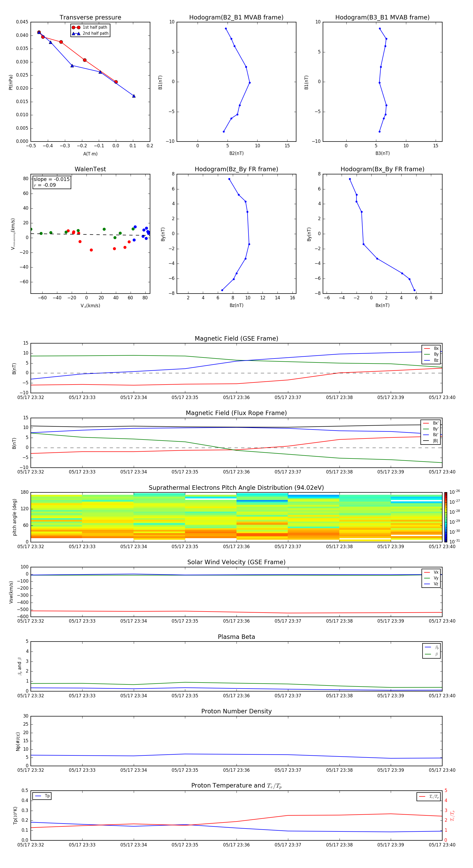
Task: Select the red "Bx" legend entry in GSE panel
Action: 431,349
